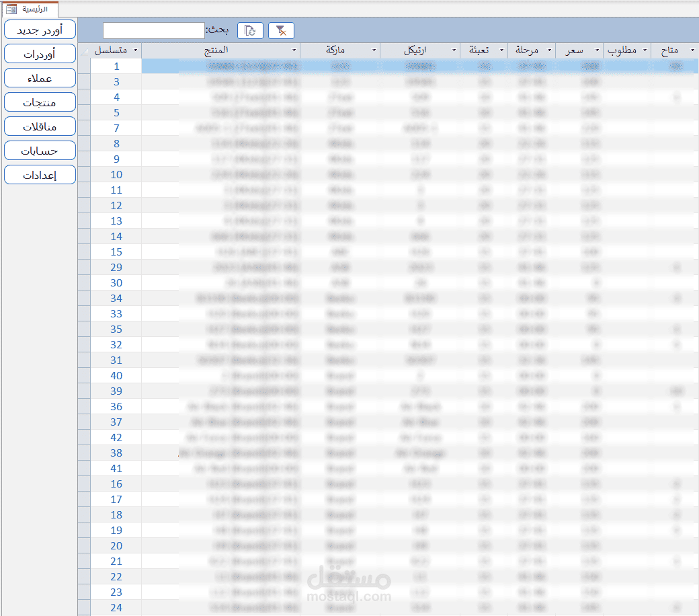Open the منتجات button

pos(40,102)
